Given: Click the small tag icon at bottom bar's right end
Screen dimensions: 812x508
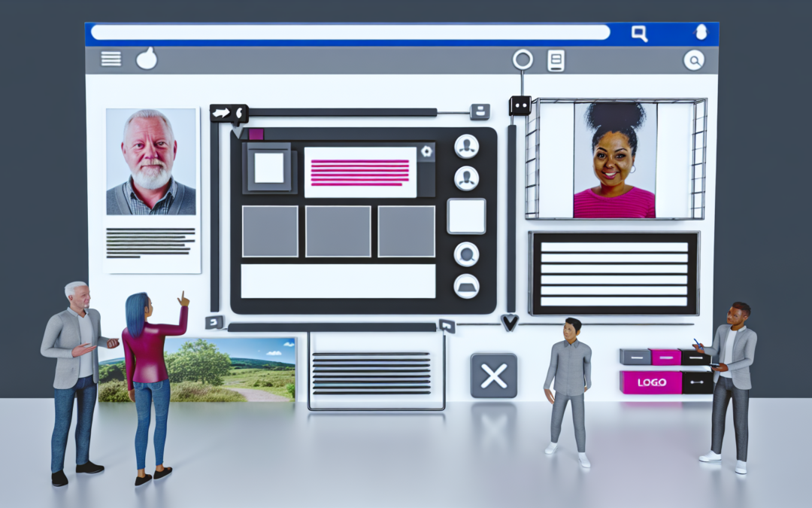Looking at the screenshot, I should point(447,326).
